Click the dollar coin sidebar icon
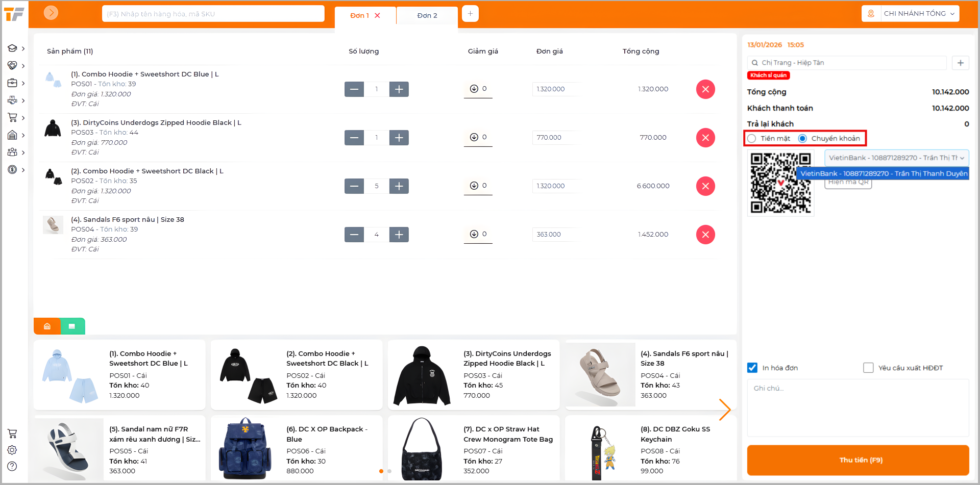 [x=13, y=170]
